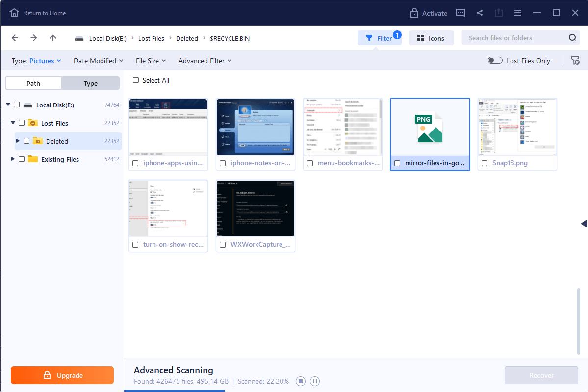Check the Select All checkbox
Image resolution: width=588 pixels, height=392 pixels.
point(136,80)
